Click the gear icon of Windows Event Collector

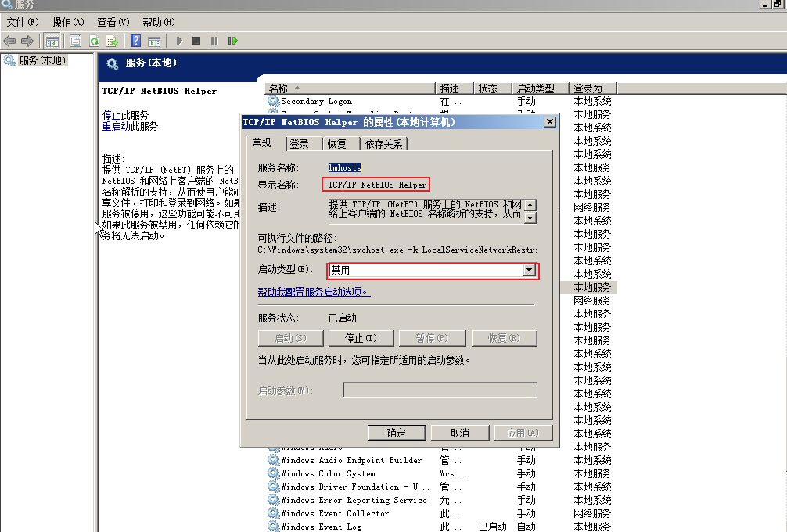pos(273,513)
